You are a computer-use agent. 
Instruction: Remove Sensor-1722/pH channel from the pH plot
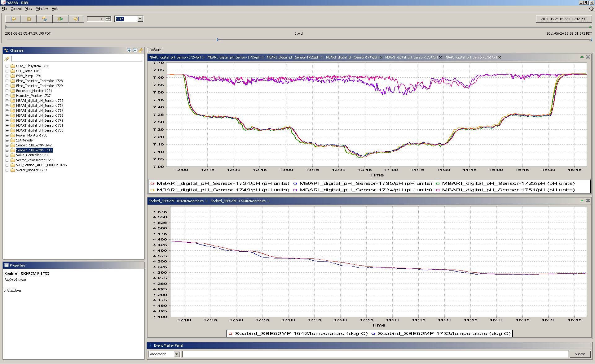(x=322, y=58)
